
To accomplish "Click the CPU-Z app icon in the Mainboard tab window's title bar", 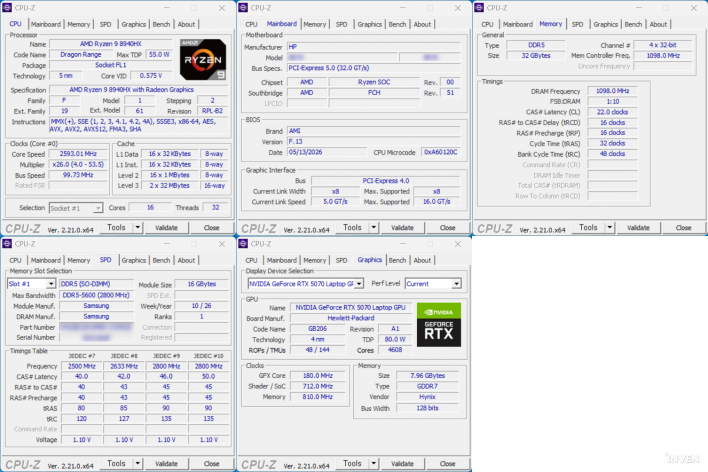I will pos(243,8).
